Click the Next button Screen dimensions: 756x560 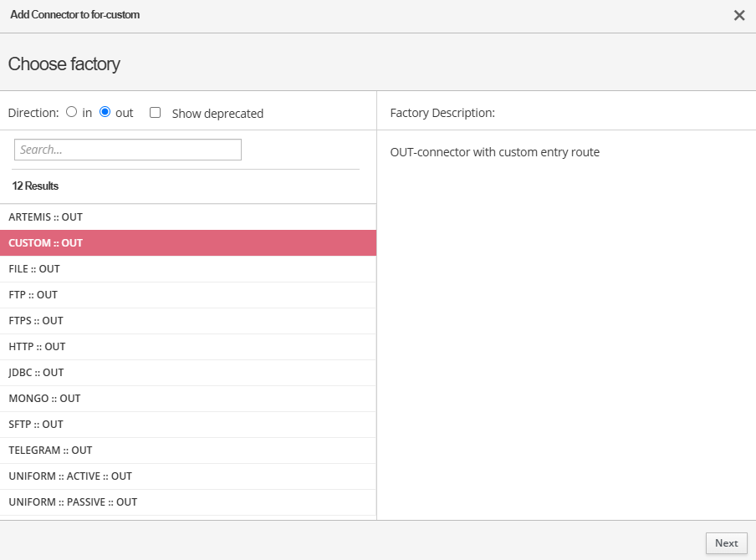[x=726, y=543]
